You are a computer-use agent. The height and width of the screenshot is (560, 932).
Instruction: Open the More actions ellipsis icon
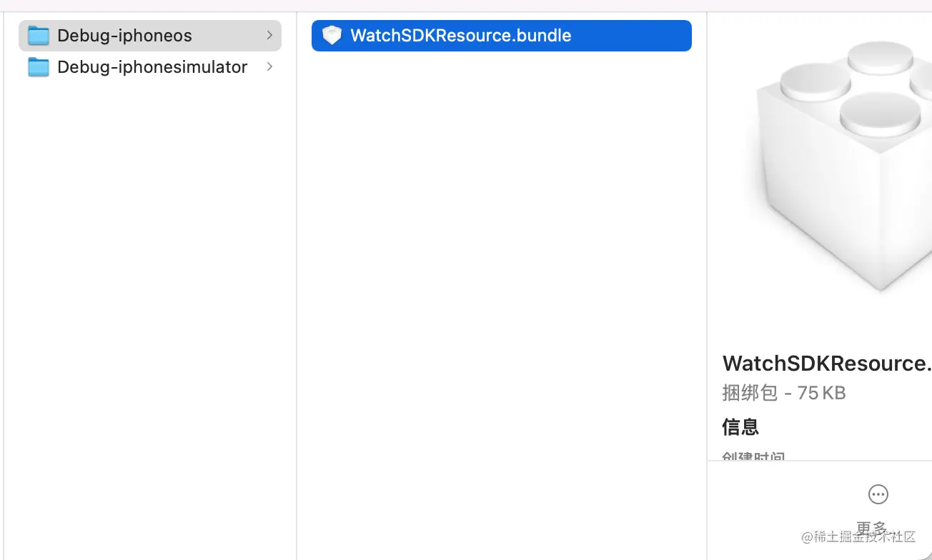[x=878, y=494]
